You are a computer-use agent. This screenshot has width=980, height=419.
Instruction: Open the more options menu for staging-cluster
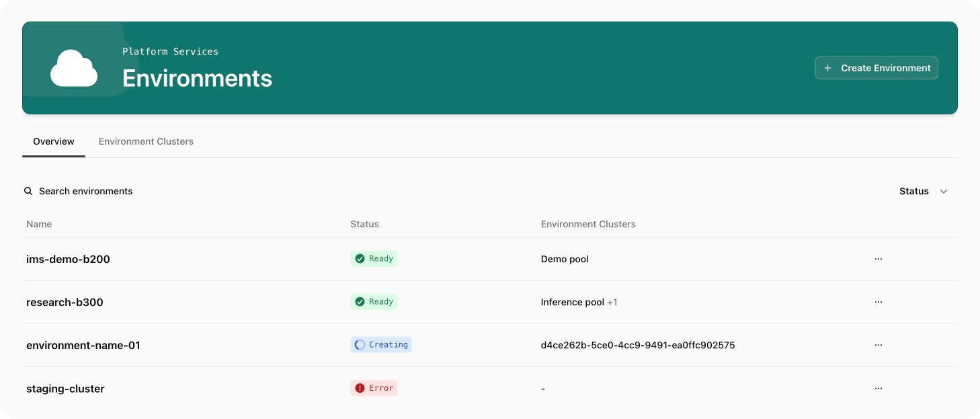[879, 388]
